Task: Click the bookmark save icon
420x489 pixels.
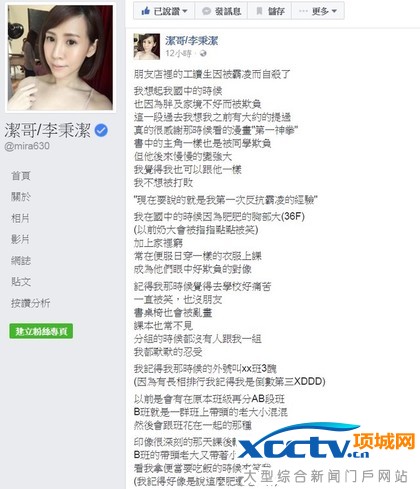Action: click(259, 11)
